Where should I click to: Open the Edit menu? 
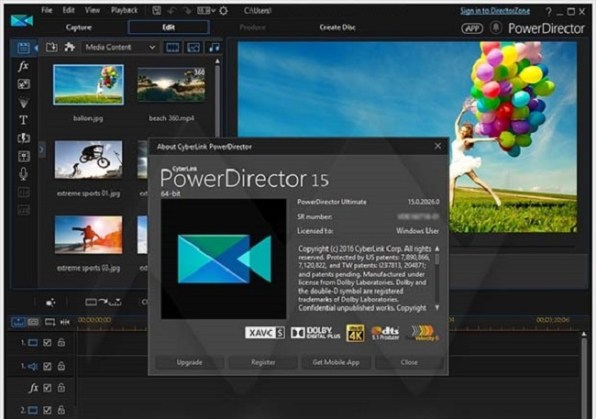pos(69,10)
